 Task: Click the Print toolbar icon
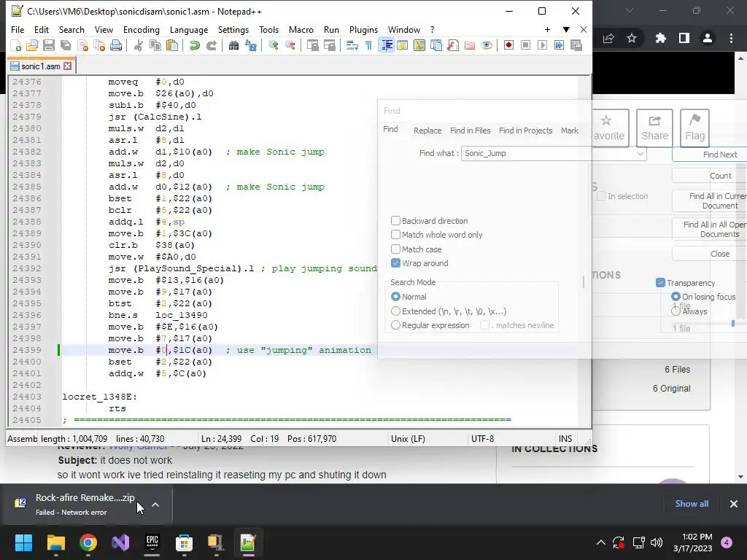(116, 45)
